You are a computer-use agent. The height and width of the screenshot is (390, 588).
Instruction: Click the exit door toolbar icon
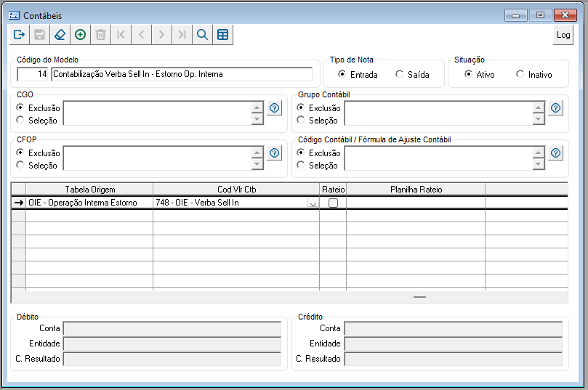[x=19, y=35]
